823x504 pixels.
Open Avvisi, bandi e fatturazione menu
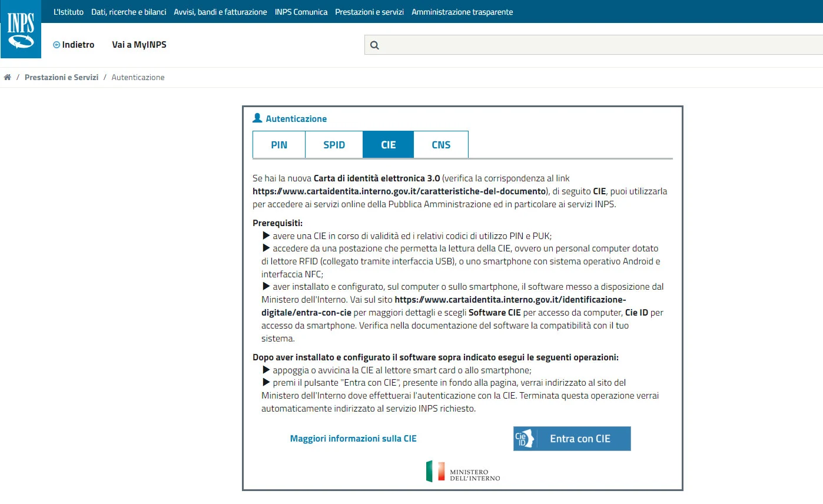(220, 12)
